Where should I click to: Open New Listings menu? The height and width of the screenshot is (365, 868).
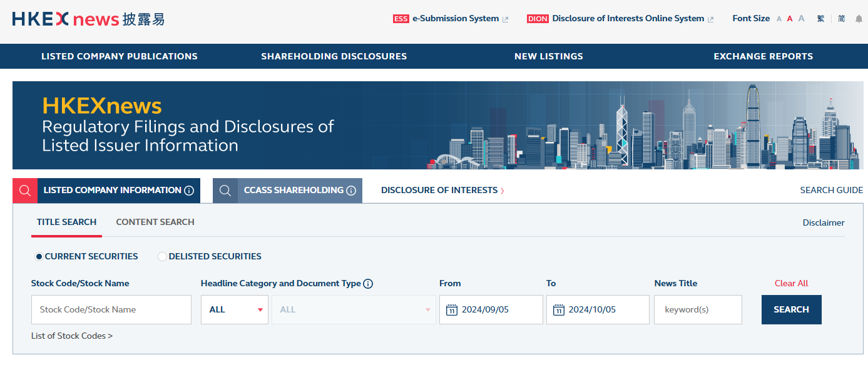(549, 56)
